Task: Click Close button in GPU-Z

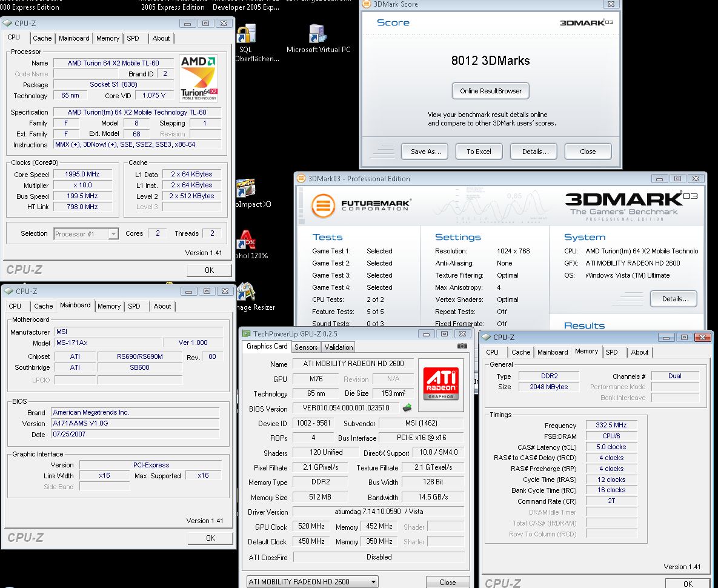Action: pyautogui.click(x=447, y=582)
